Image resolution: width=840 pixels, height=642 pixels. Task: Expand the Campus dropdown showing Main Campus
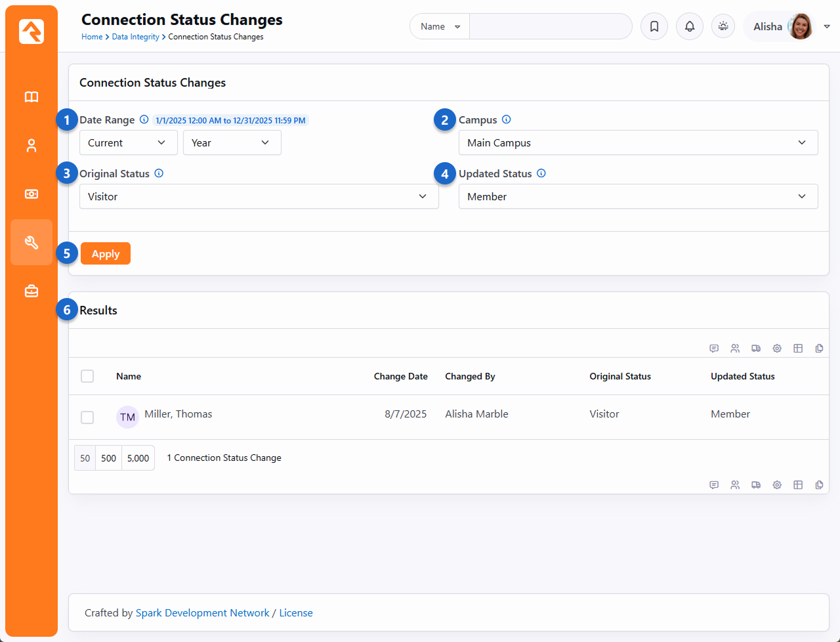[x=638, y=142]
